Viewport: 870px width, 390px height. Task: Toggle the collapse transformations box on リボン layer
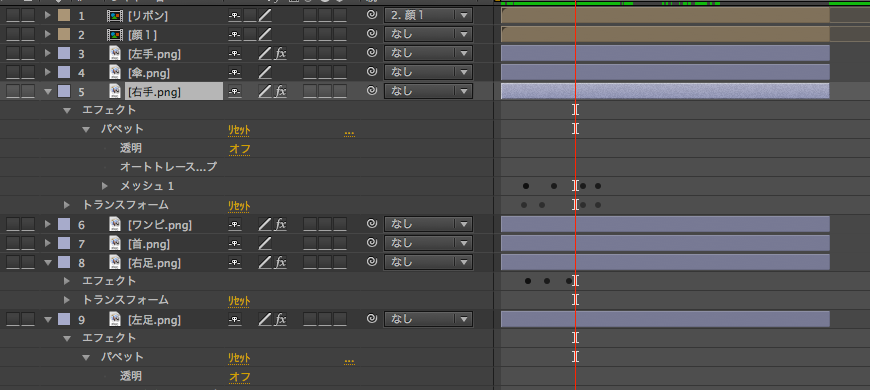pos(250,16)
